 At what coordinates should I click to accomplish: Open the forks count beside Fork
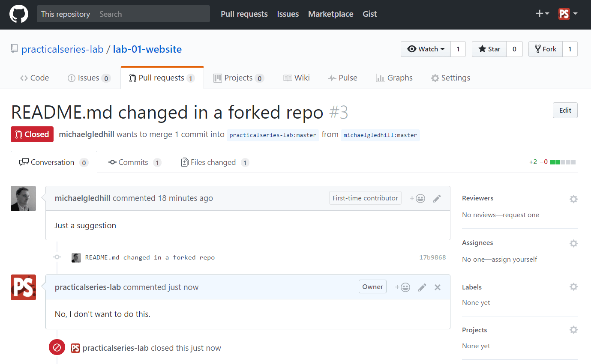click(x=570, y=49)
